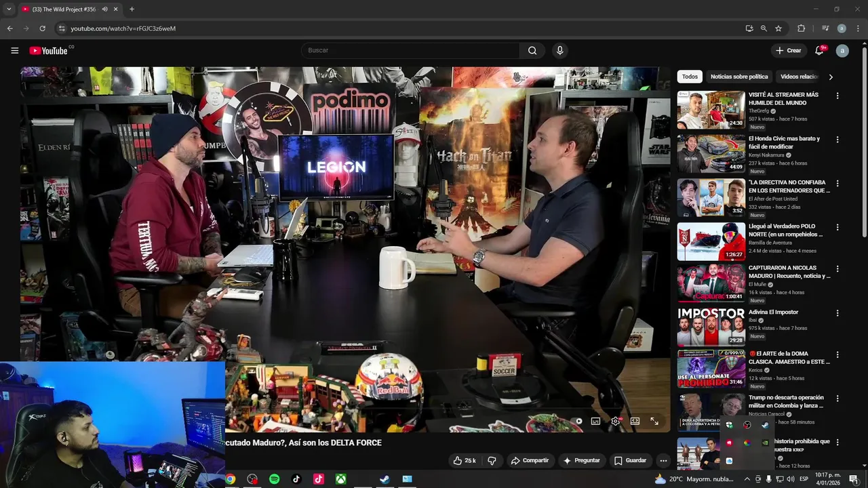
Task: Share the video via Compartir
Action: [530, 460]
